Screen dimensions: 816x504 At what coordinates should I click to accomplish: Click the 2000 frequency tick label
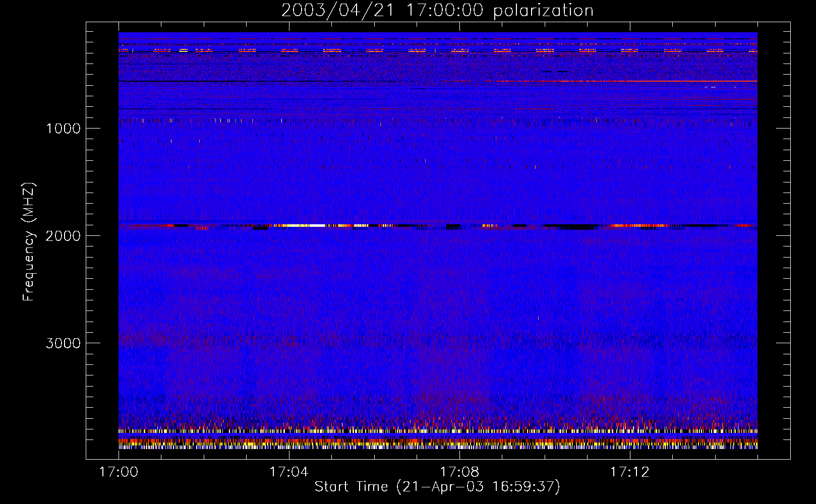(x=63, y=236)
